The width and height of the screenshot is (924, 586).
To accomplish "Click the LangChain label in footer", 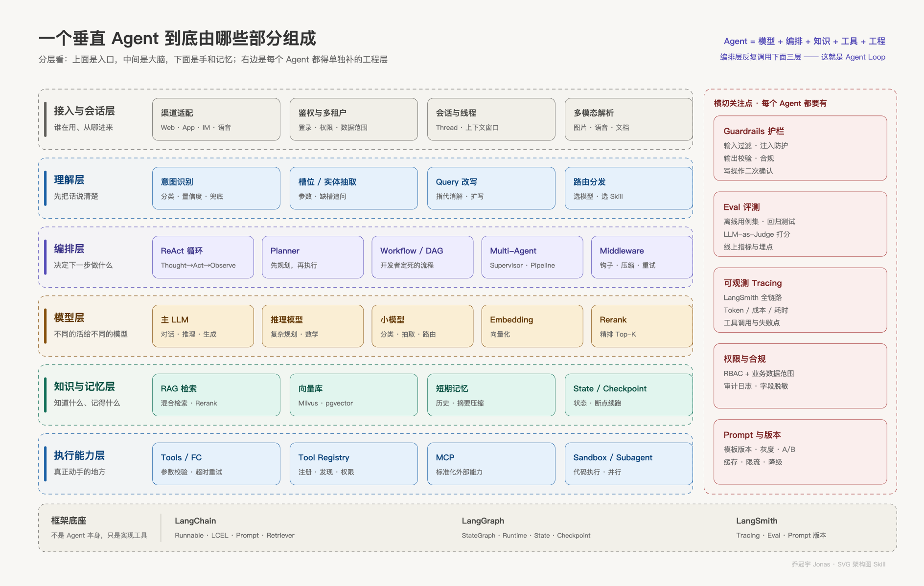I will [x=195, y=521].
